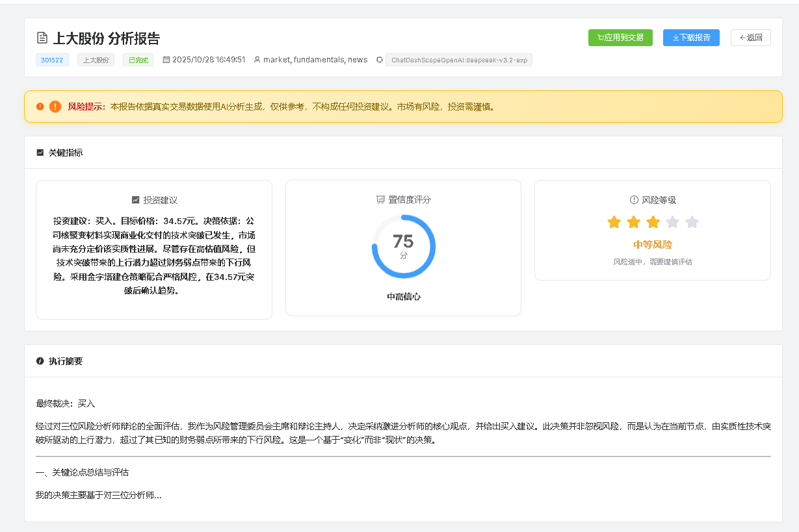Click the second gold star in 风险等级
The width and height of the screenshot is (799, 532).
click(x=633, y=222)
